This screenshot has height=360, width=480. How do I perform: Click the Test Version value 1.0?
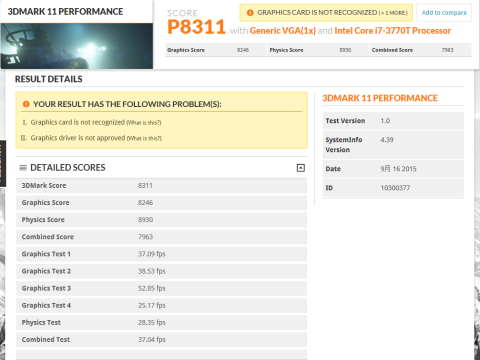(385, 121)
